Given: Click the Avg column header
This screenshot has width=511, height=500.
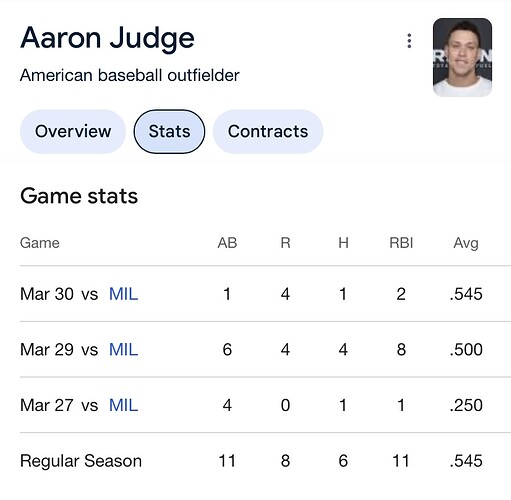Looking at the screenshot, I should [x=466, y=243].
